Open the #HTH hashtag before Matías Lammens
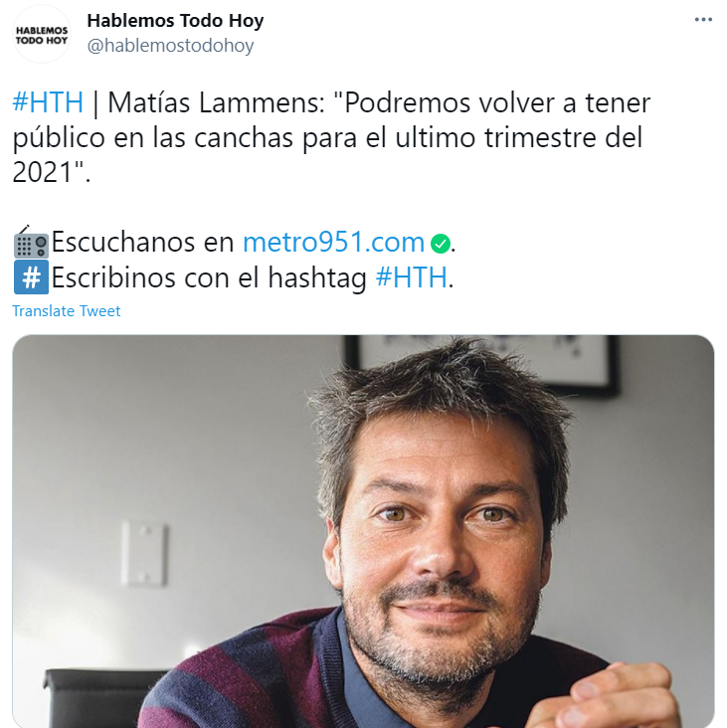This screenshot has width=727, height=728. pos(48,102)
